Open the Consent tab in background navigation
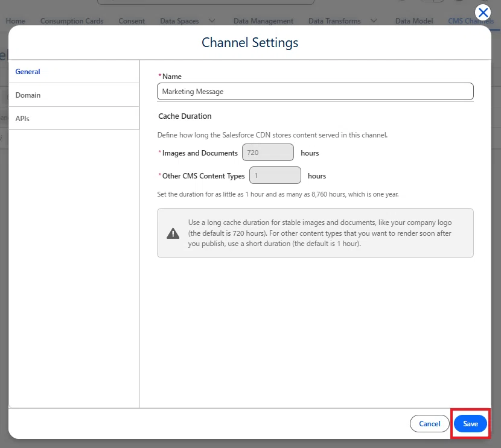Viewport: 501px width, 448px height. [x=132, y=21]
